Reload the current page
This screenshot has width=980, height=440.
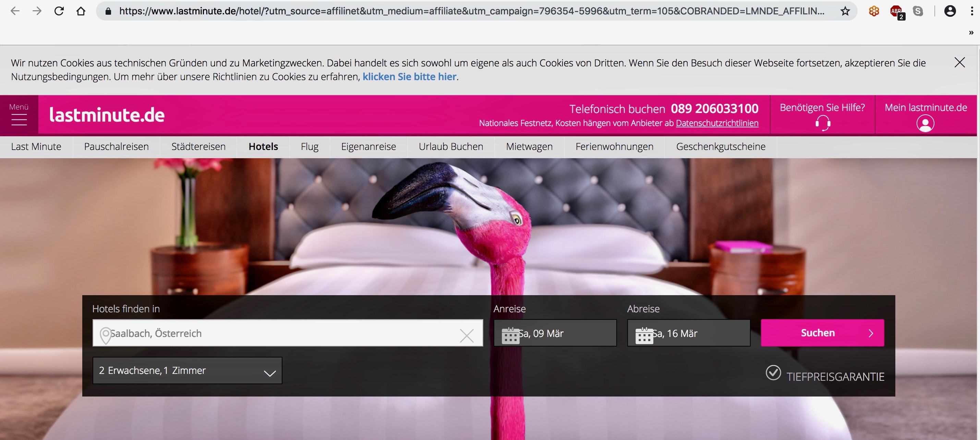click(59, 11)
